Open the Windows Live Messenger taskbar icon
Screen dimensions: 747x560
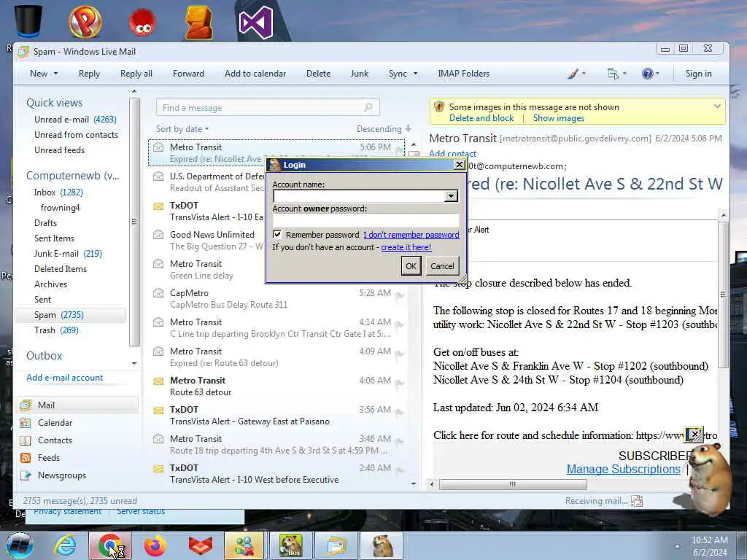point(244,545)
